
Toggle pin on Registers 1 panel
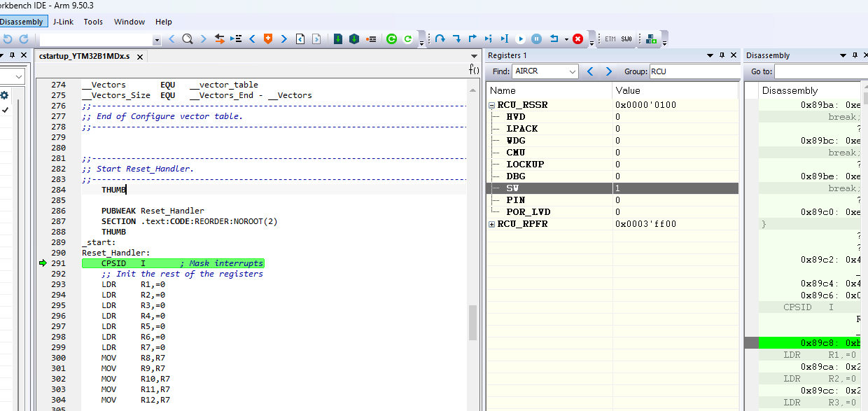(722, 55)
